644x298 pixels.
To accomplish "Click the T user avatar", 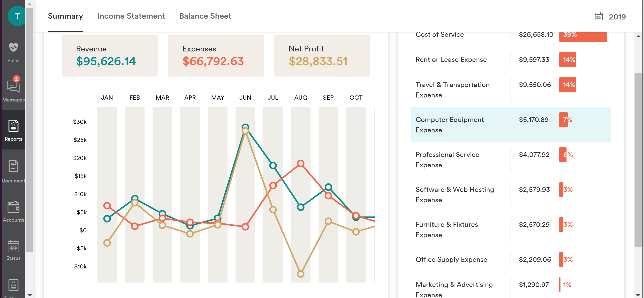I will [x=17, y=16].
